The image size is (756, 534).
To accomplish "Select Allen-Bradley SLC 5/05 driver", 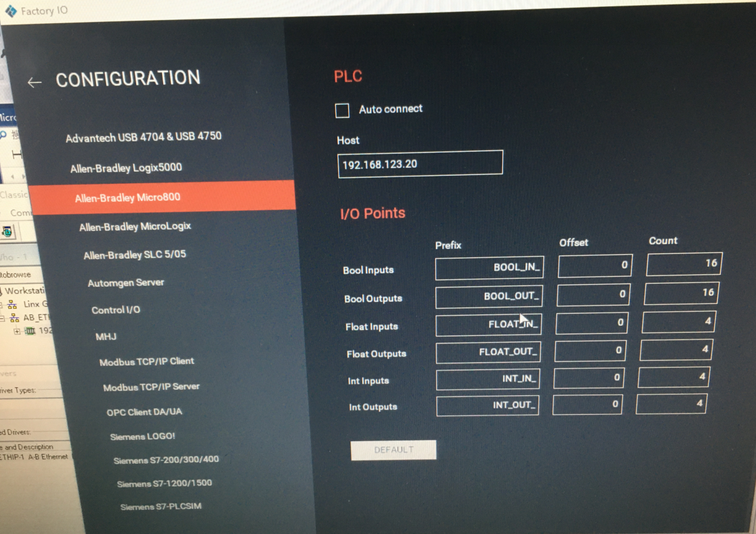I will 135,255.
